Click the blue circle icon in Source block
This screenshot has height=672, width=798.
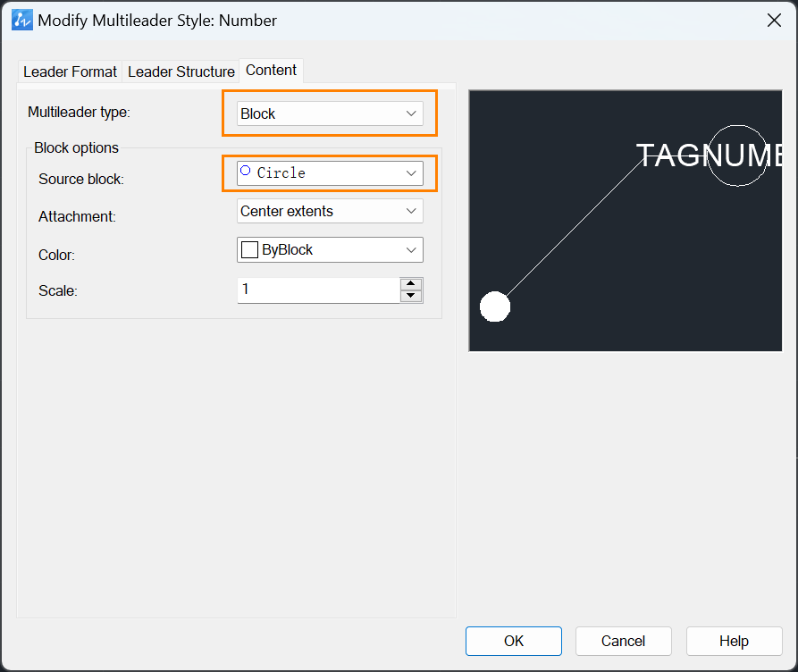click(246, 171)
